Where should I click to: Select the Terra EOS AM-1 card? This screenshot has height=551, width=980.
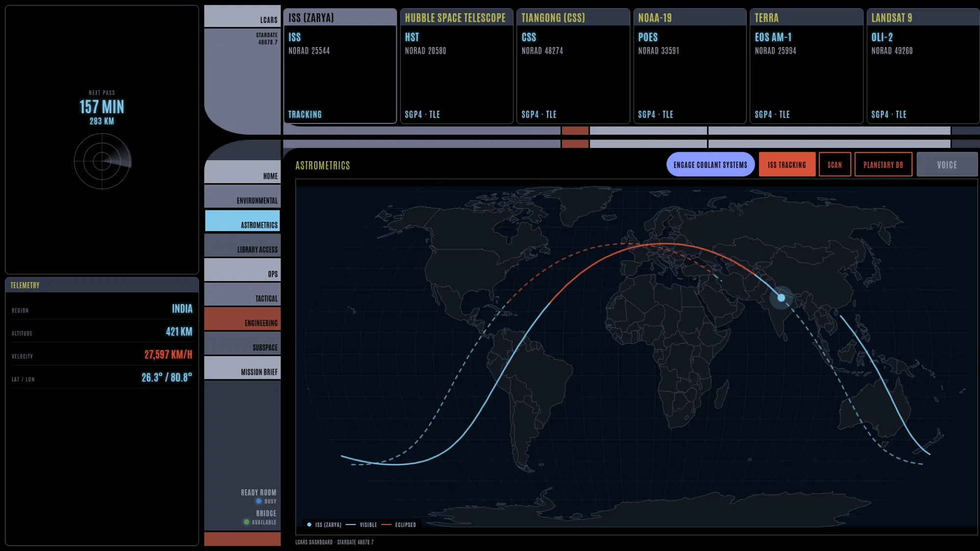tap(807, 66)
